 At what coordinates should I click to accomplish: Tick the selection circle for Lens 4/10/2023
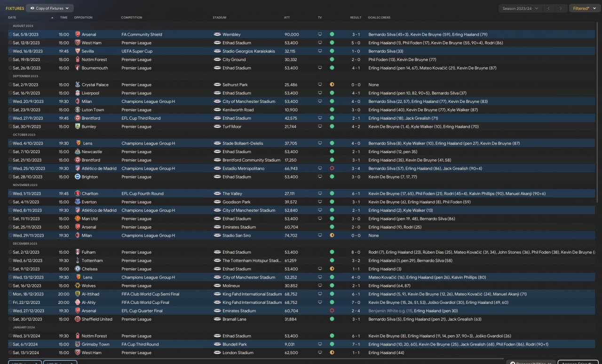[x=10, y=143]
